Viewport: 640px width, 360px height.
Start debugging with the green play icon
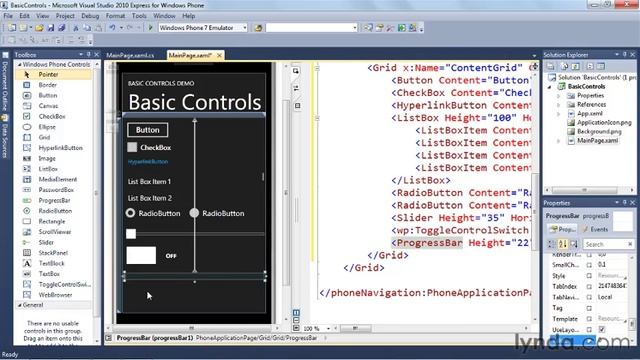(150, 28)
